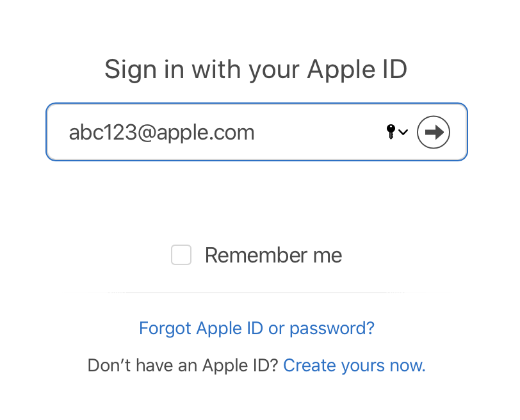The width and height of the screenshot is (520, 420).
Task: Click the thin divider line under Remember me
Action: pos(257,293)
